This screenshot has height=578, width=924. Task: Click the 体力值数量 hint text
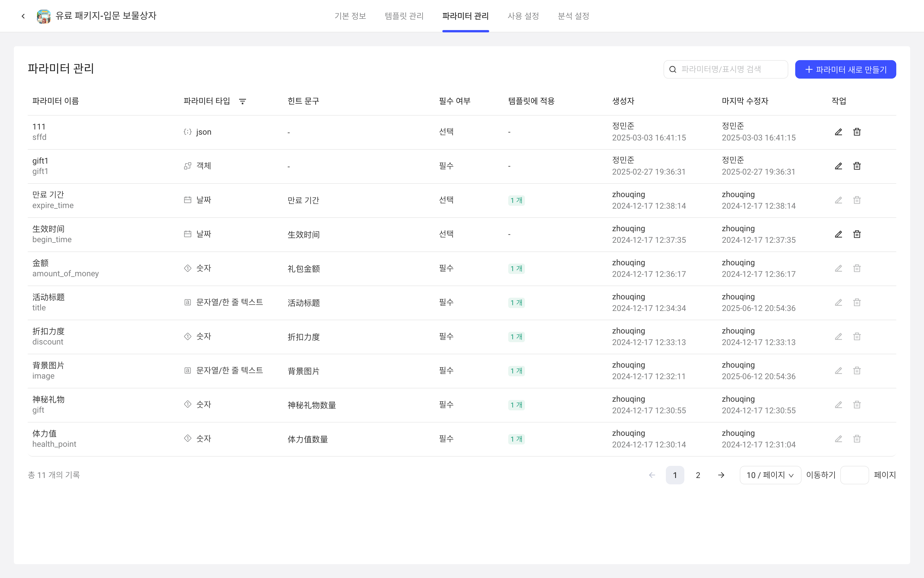308,439
